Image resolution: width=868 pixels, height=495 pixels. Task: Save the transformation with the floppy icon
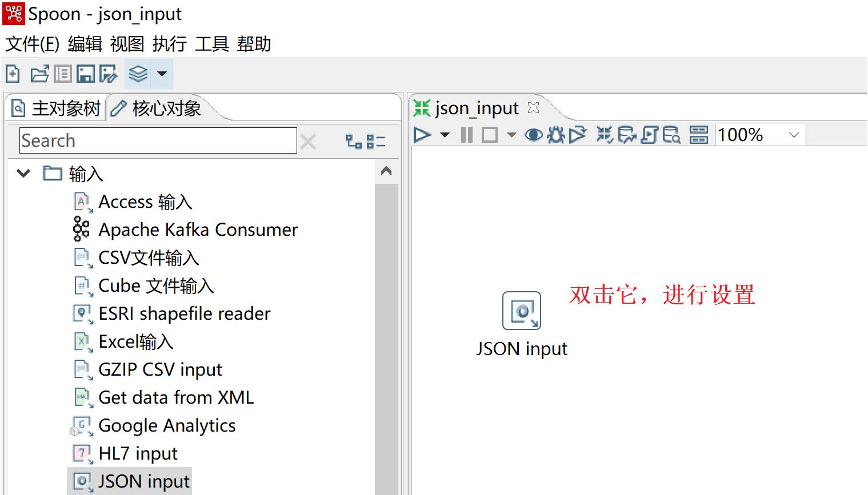pos(85,74)
